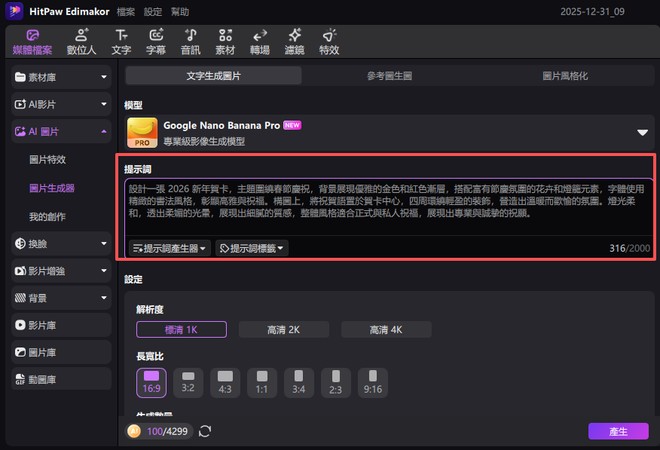660x450 pixels.
Task: Expand the 背景 section arrow
Action: [x=104, y=298]
